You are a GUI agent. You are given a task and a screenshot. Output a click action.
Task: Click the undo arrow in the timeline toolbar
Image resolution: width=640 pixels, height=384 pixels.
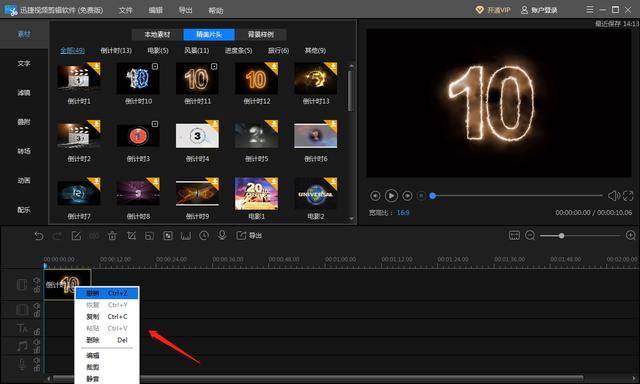point(38,236)
